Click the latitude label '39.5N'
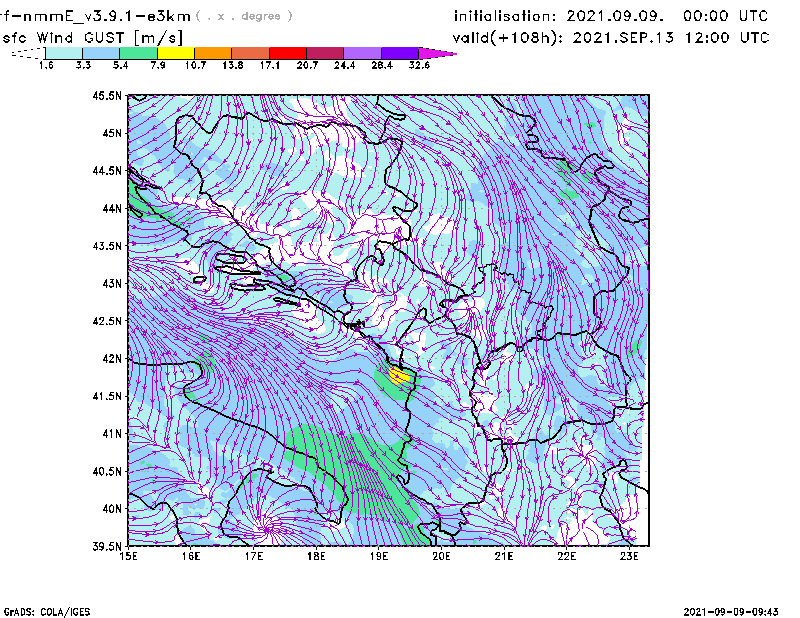 (x=107, y=547)
